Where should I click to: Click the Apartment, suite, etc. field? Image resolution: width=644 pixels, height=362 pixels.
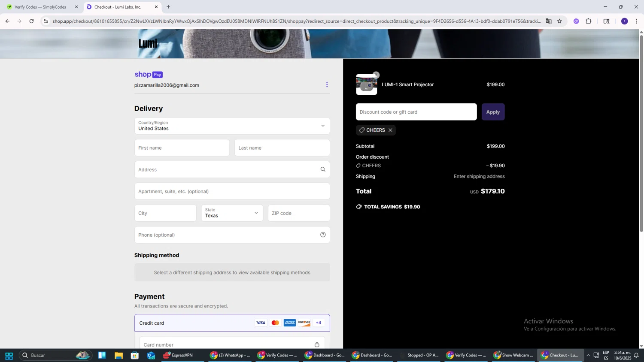[x=232, y=191]
